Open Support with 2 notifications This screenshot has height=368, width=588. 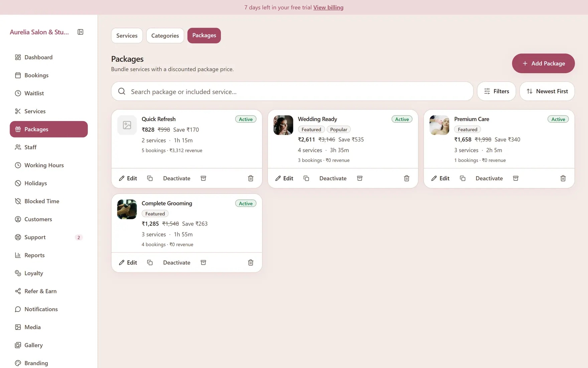(x=49, y=237)
